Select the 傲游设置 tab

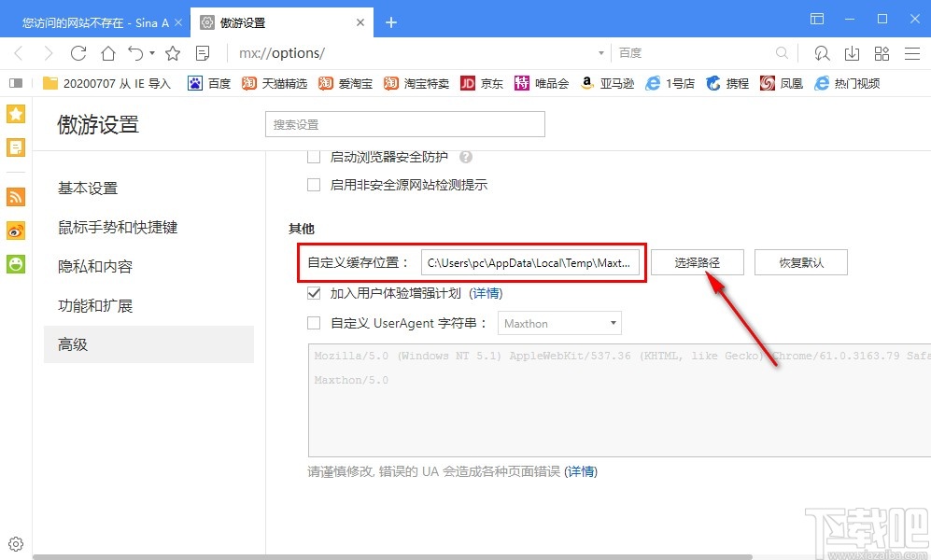click(x=282, y=22)
